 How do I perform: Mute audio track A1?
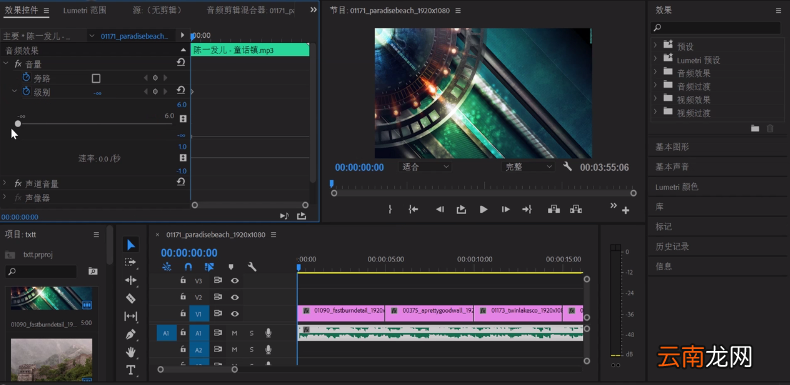[234, 333]
